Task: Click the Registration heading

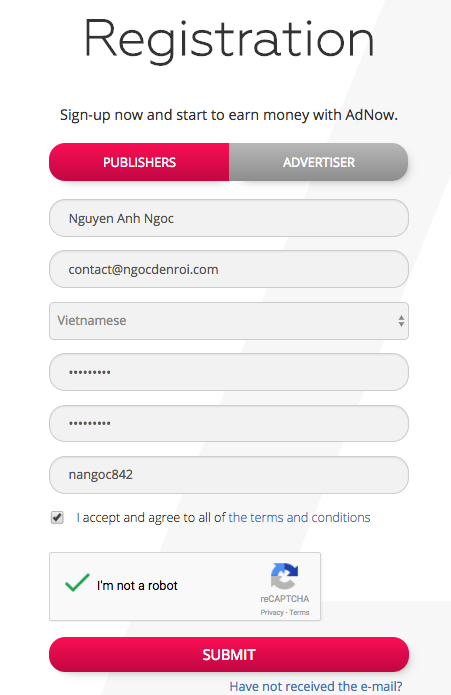Action: tap(229, 40)
